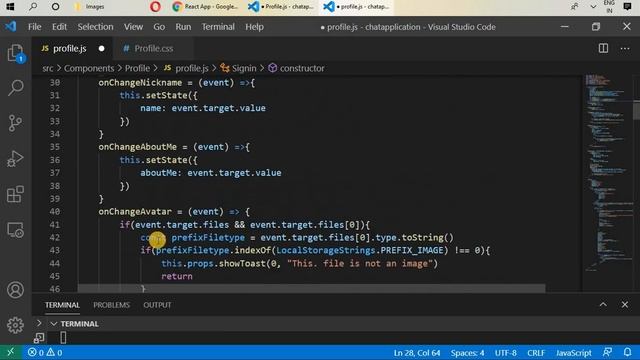Screen dimensions: 640x360
Task: Maximize the panel with up chevron
Action: (603, 304)
